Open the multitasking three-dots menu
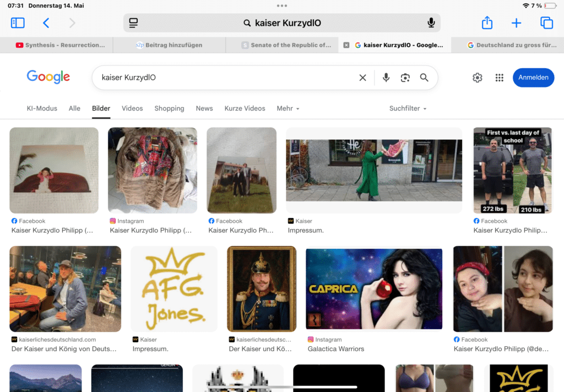564x392 pixels. (282, 6)
